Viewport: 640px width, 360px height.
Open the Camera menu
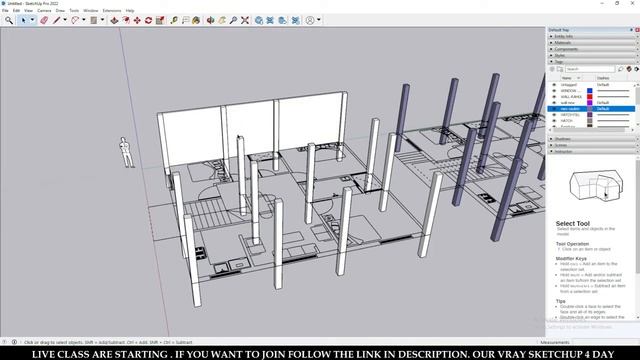pos(44,11)
